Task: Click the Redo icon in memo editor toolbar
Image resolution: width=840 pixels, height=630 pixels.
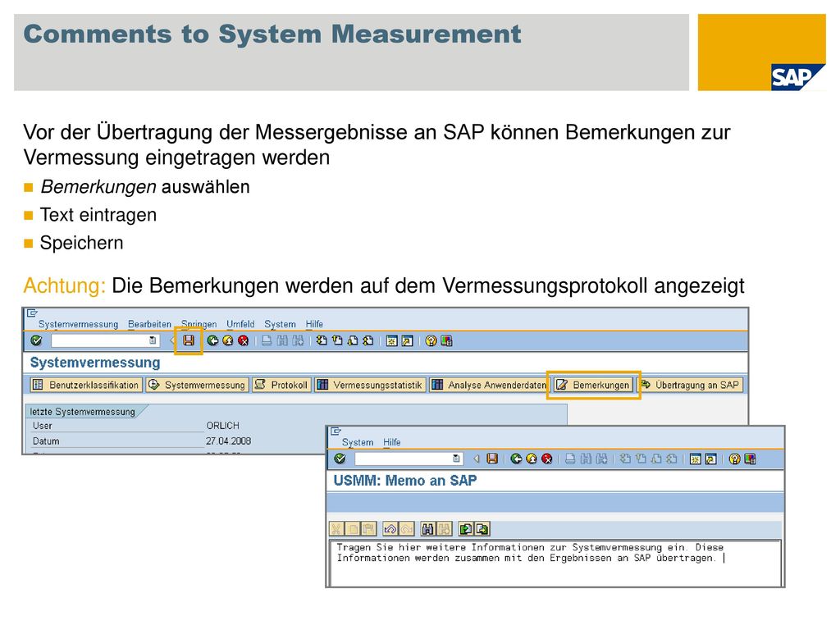Action: coord(407,529)
